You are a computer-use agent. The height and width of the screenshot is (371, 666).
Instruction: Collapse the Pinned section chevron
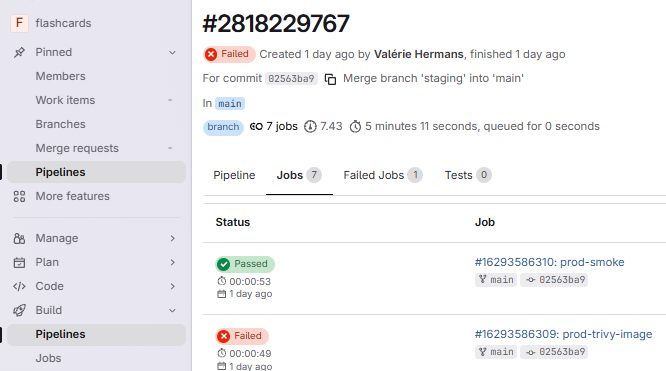[x=172, y=53]
